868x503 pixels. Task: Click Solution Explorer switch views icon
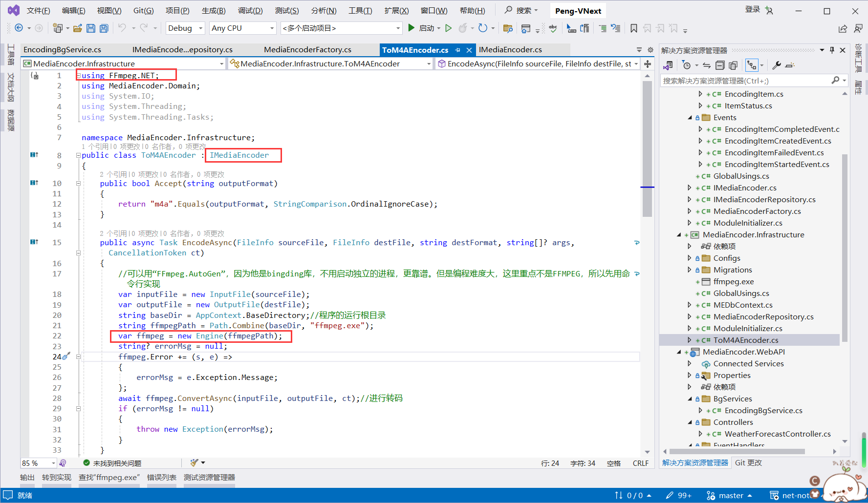668,65
